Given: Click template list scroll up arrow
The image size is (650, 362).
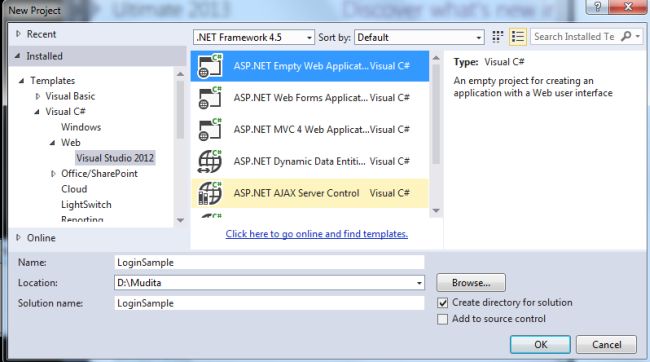Looking at the screenshot, I should coord(436,58).
